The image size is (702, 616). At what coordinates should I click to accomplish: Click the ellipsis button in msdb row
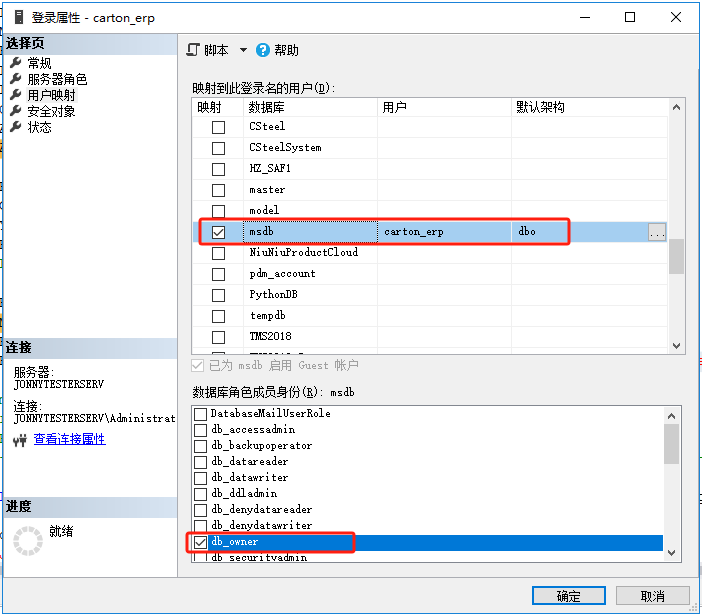[657, 232]
